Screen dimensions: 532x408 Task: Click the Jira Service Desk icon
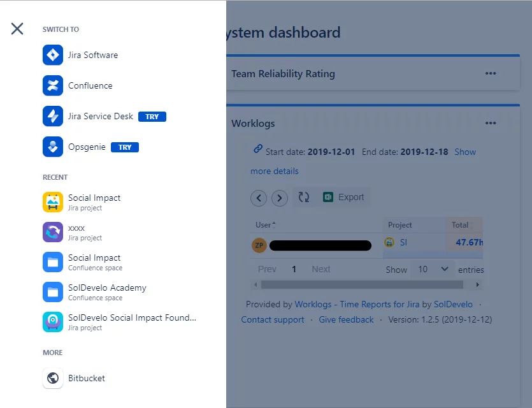pos(53,116)
